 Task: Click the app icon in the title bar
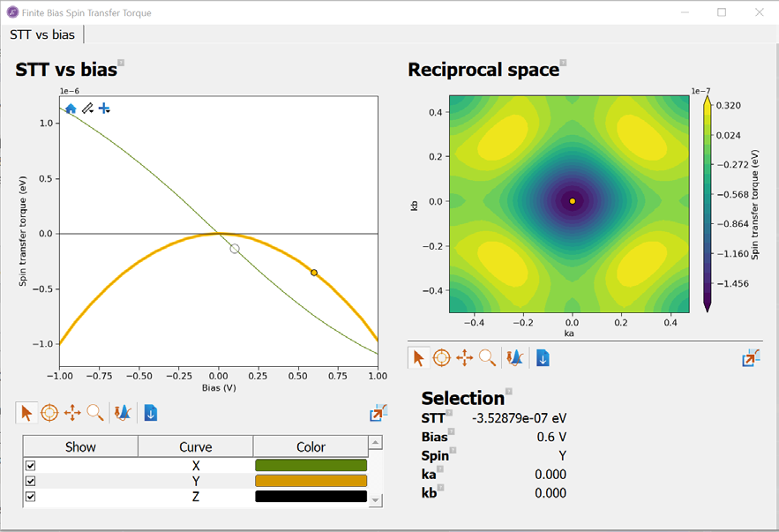(x=12, y=12)
